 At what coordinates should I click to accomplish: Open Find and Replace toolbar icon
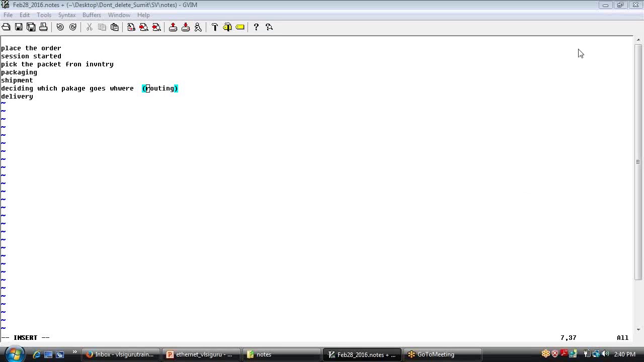click(131, 27)
